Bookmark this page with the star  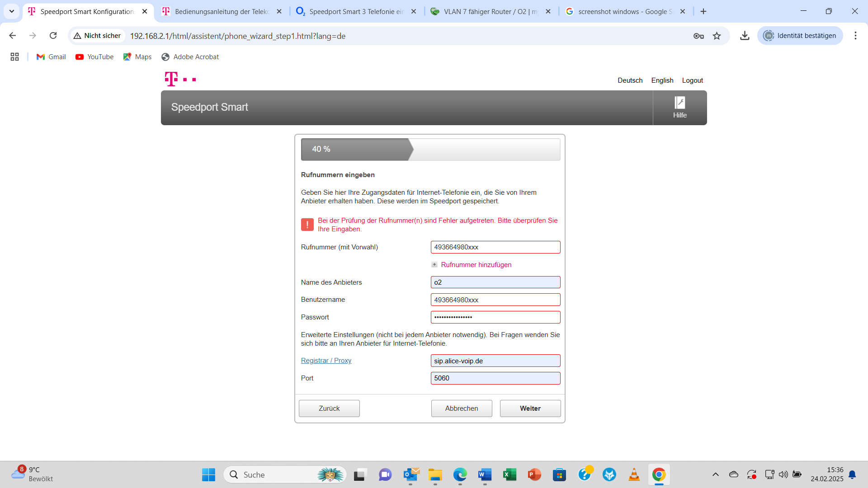click(x=717, y=36)
